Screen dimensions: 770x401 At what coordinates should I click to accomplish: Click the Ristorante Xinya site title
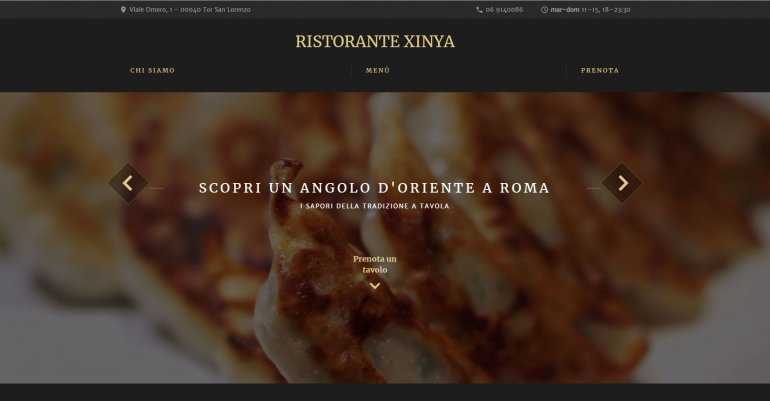pyautogui.click(x=375, y=41)
